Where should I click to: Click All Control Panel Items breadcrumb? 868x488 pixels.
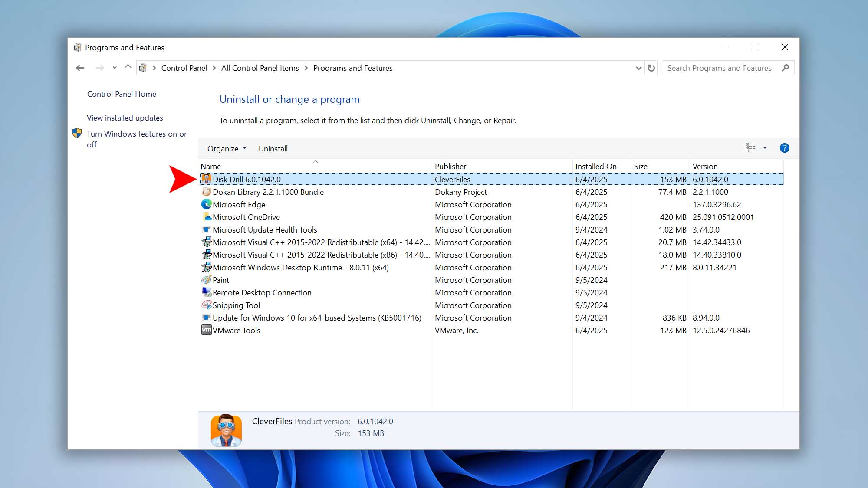[x=260, y=68]
